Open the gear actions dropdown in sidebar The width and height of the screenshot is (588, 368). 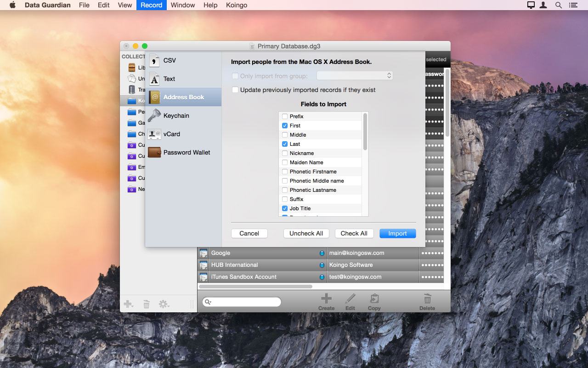(x=164, y=304)
